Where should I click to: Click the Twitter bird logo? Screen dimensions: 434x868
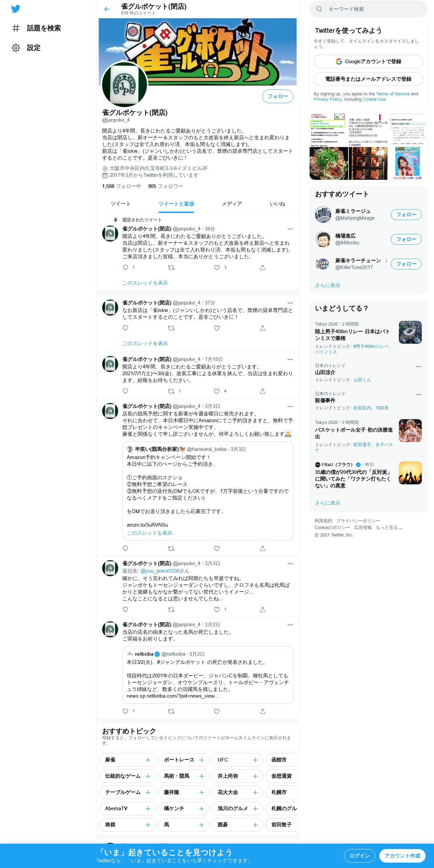(16, 9)
